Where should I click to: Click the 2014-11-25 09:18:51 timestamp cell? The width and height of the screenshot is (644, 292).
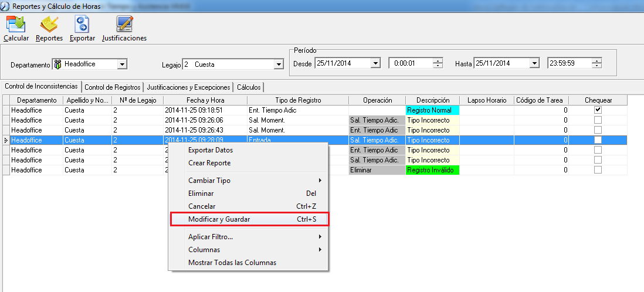click(x=205, y=110)
